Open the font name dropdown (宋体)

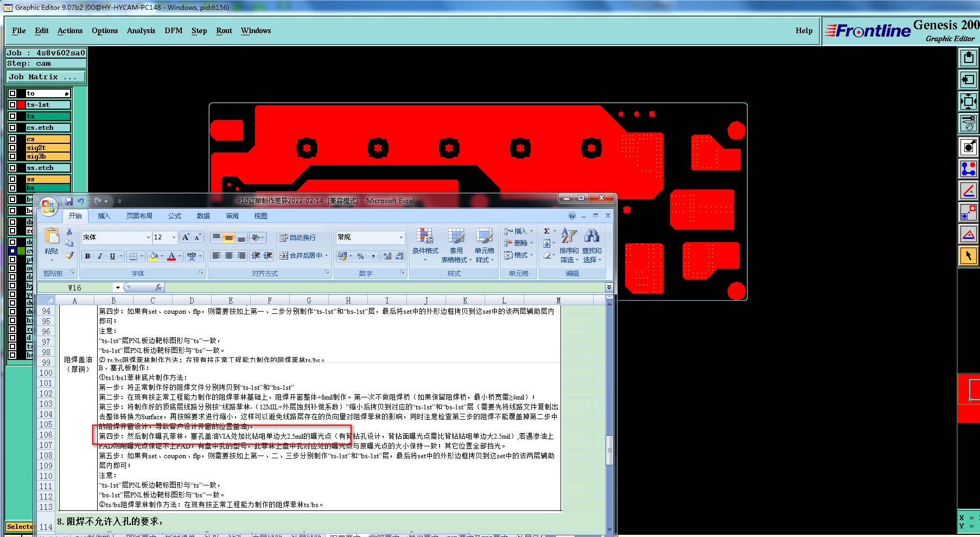tap(148, 237)
